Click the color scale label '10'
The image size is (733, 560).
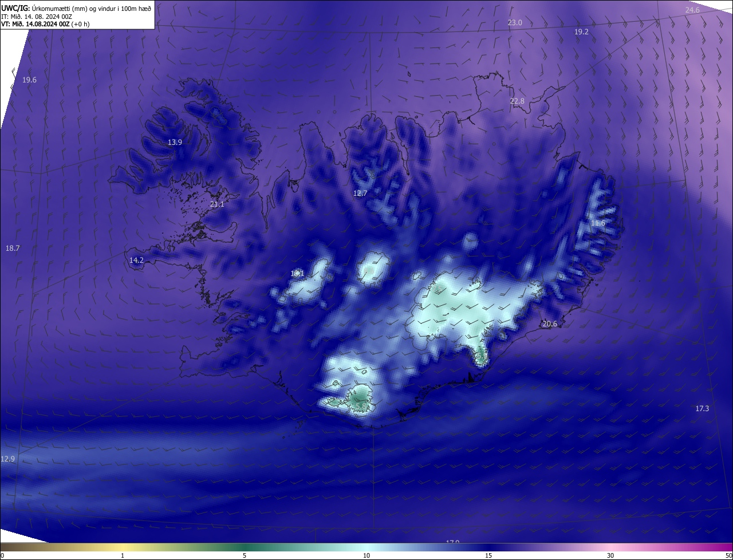tap(366, 555)
